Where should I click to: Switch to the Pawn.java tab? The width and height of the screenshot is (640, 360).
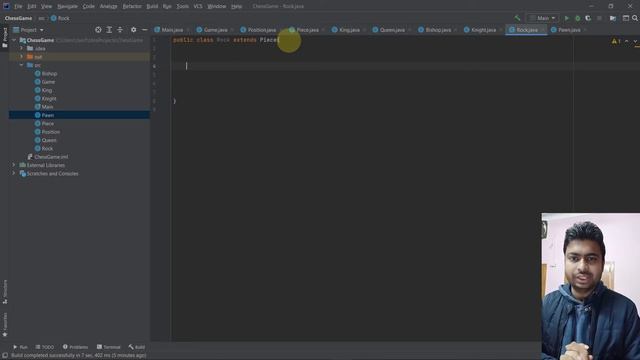pyautogui.click(x=569, y=30)
